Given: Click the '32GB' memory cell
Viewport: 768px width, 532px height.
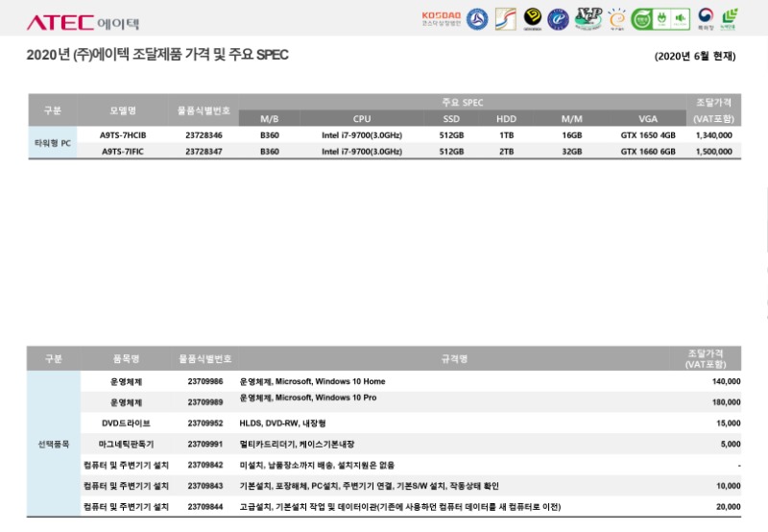Looking at the screenshot, I should coord(571,152).
